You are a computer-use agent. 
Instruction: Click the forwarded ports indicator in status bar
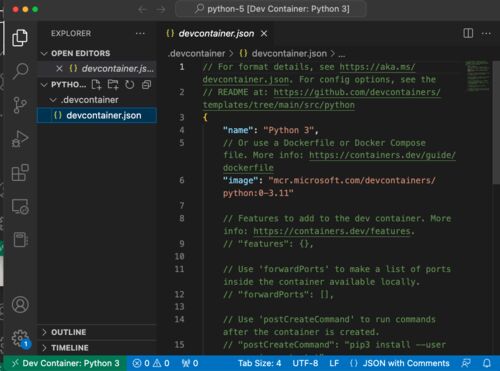[190, 363]
